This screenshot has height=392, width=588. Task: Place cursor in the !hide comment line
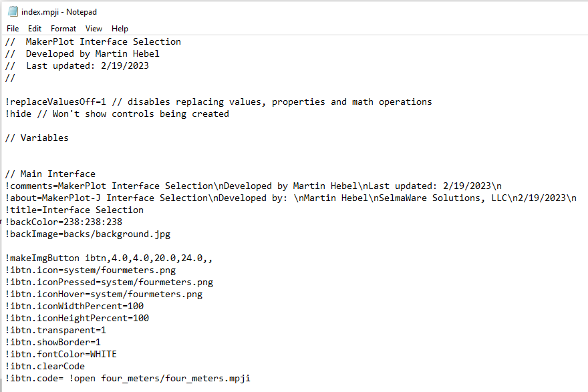coord(117,114)
